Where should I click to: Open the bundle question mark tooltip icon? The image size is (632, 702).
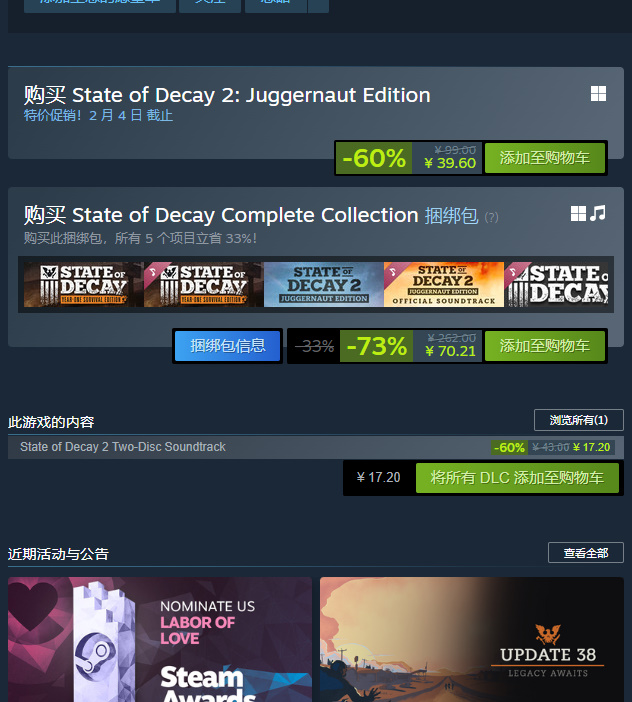[x=491, y=217]
